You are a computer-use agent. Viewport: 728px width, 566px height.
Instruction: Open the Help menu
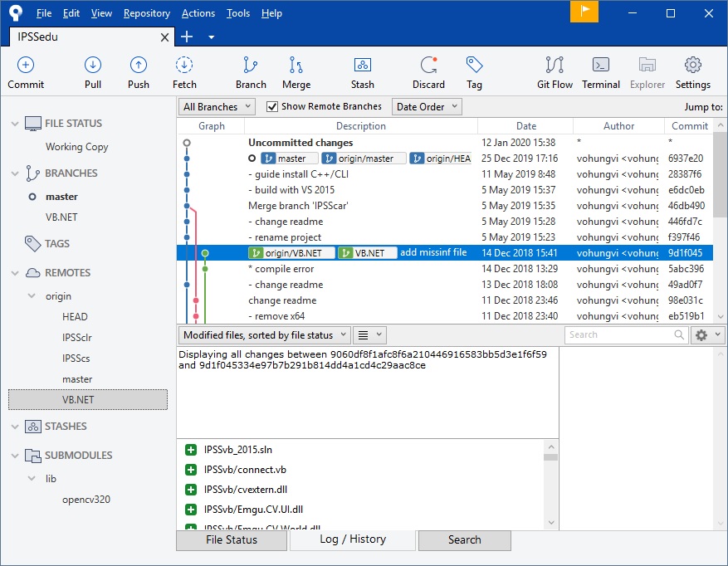click(x=271, y=13)
